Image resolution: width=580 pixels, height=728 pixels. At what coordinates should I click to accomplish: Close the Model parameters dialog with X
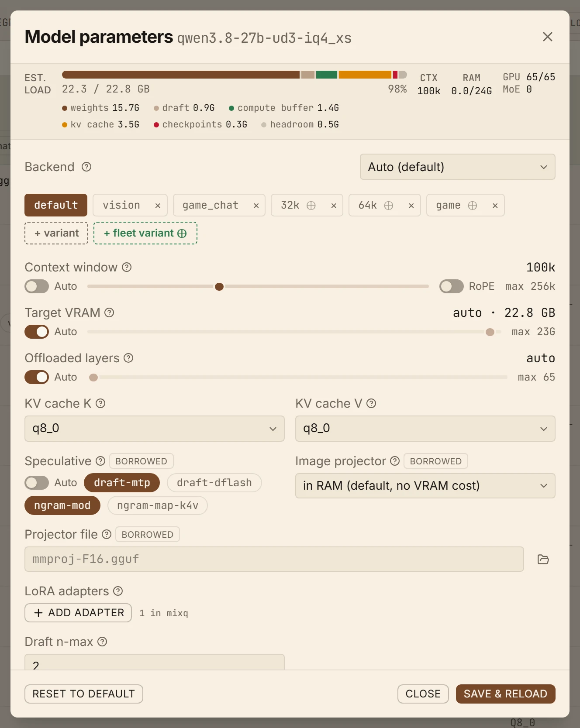548,37
